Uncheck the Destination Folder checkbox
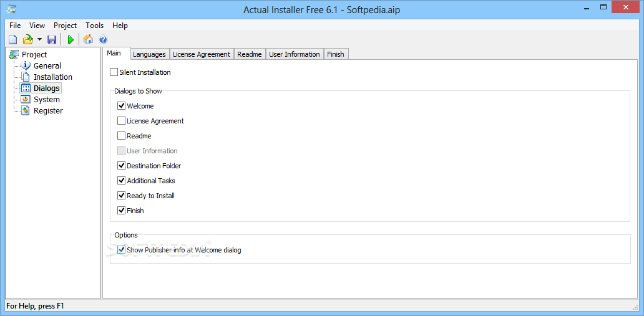 121,166
